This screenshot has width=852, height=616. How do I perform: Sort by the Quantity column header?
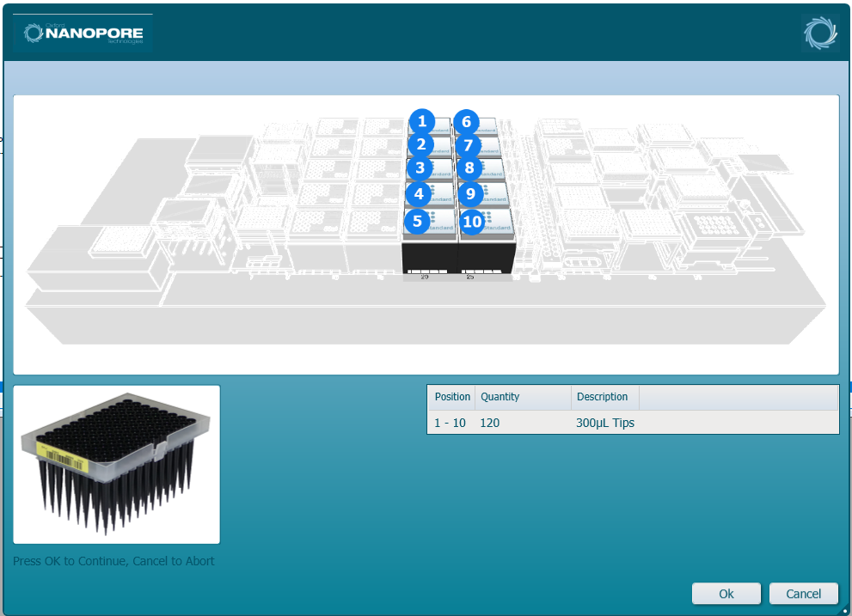point(524,397)
